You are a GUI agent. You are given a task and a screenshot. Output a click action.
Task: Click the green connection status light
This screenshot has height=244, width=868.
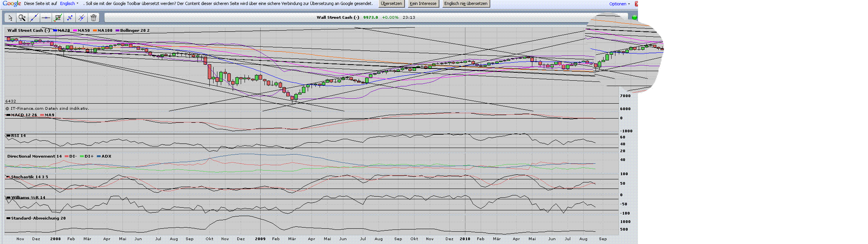click(635, 18)
